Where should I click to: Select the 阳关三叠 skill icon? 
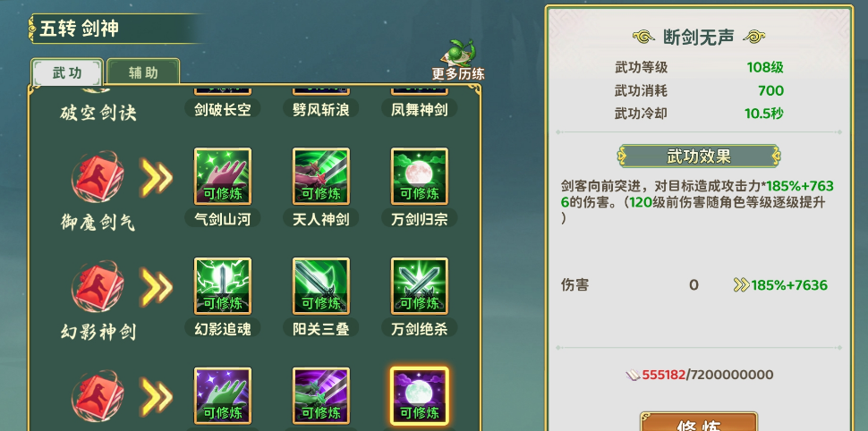[321, 286]
